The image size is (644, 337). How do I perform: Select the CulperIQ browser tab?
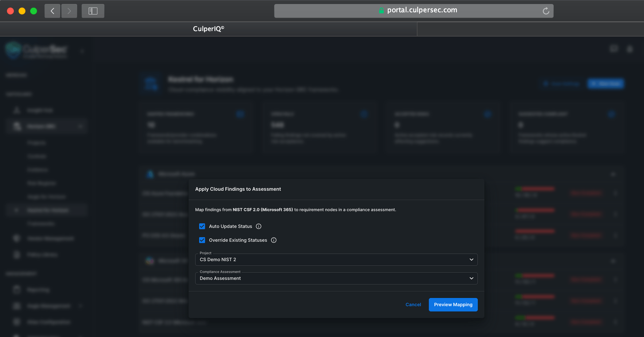pos(209,29)
